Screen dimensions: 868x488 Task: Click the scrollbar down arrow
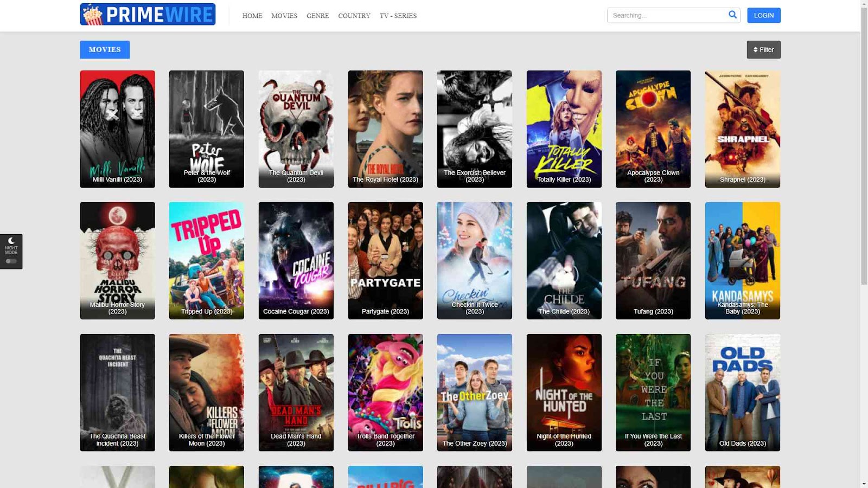[x=864, y=484]
